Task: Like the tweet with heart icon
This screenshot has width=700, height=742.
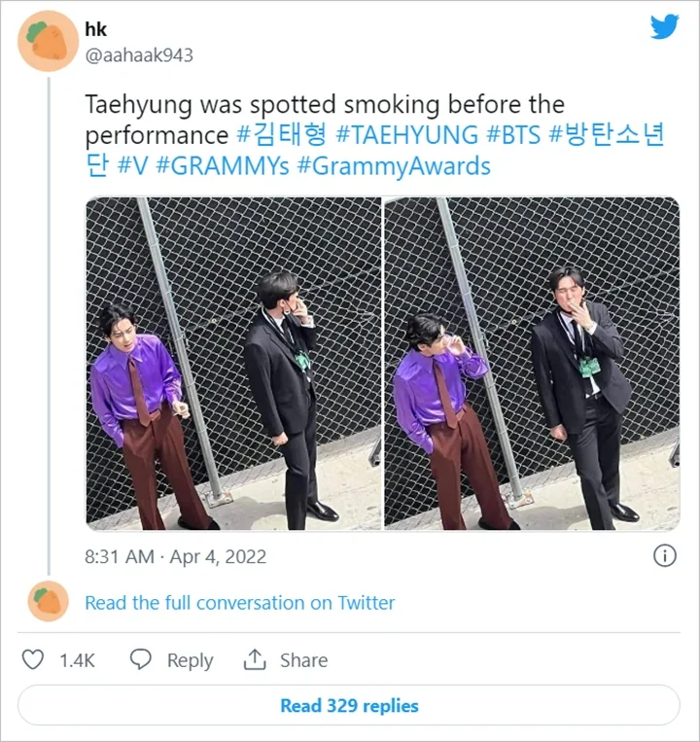Action: (x=33, y=659)
